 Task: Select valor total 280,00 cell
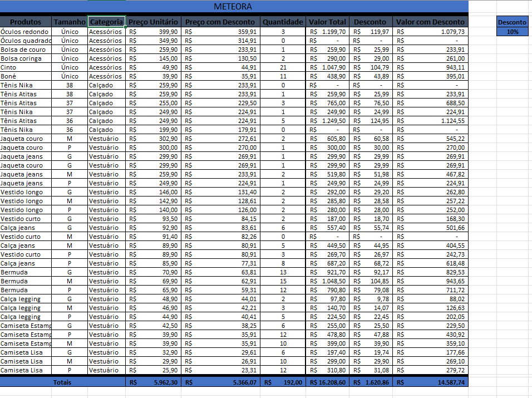327,210
